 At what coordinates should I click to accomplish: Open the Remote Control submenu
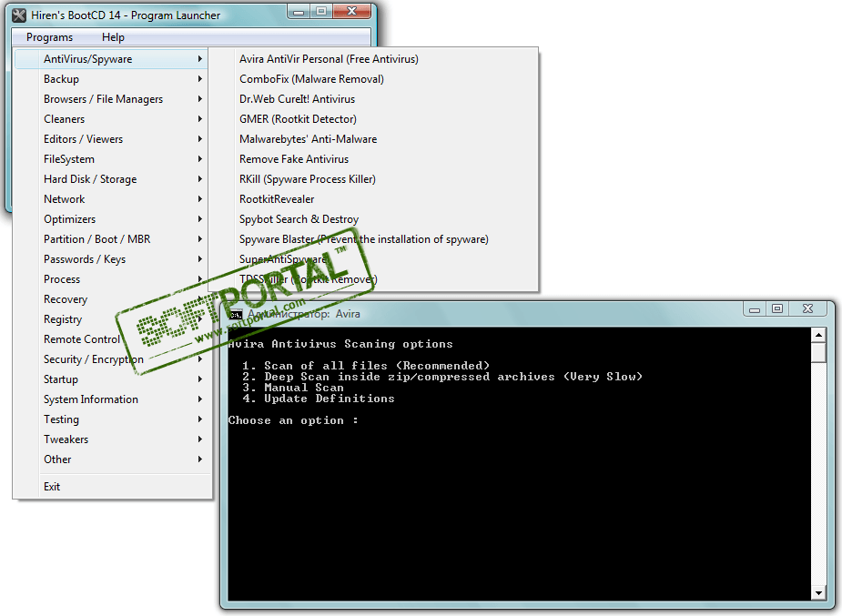(112, 339)
